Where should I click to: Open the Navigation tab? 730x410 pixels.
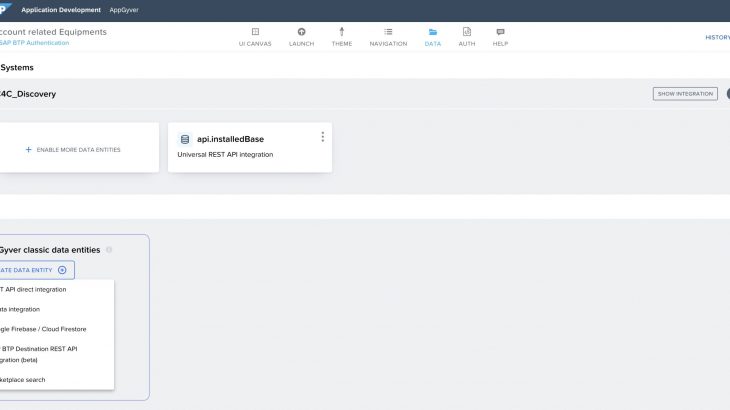pyautogui.click(x=388, y=37)
